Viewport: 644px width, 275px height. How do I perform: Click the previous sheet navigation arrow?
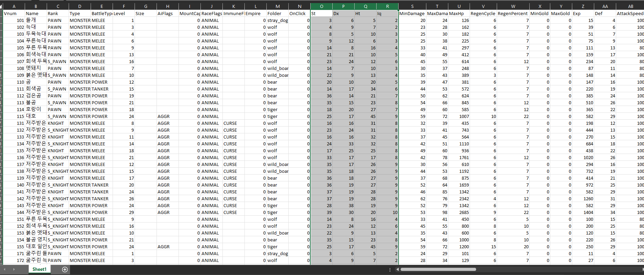point(5,270)
